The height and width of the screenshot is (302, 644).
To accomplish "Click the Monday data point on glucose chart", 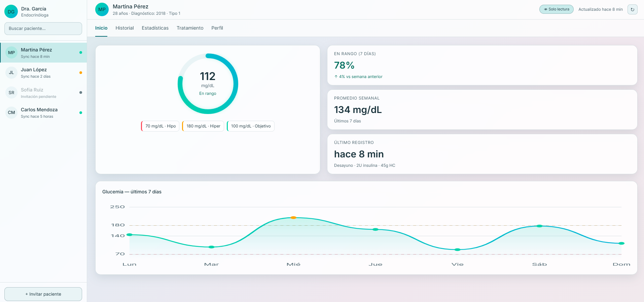I will 130,235.
